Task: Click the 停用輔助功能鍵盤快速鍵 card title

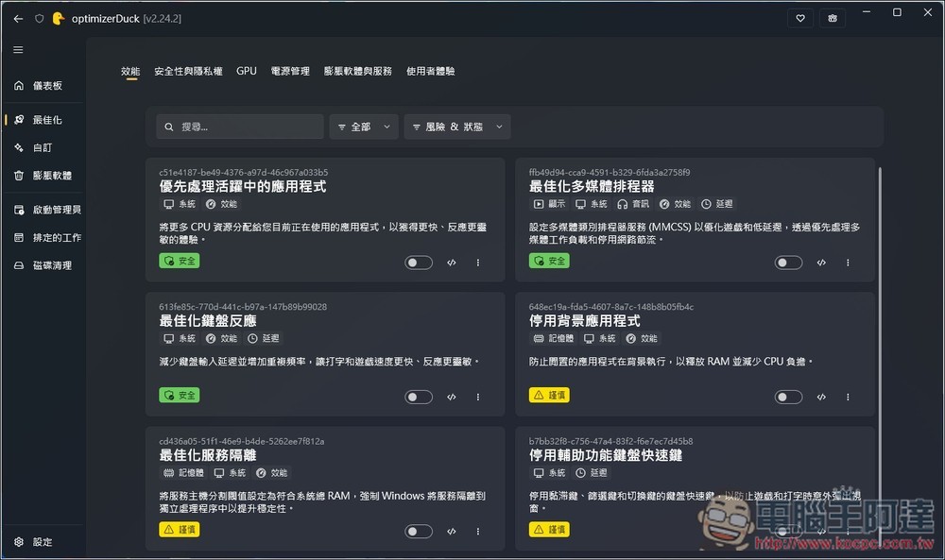Action: coord(606,455)
